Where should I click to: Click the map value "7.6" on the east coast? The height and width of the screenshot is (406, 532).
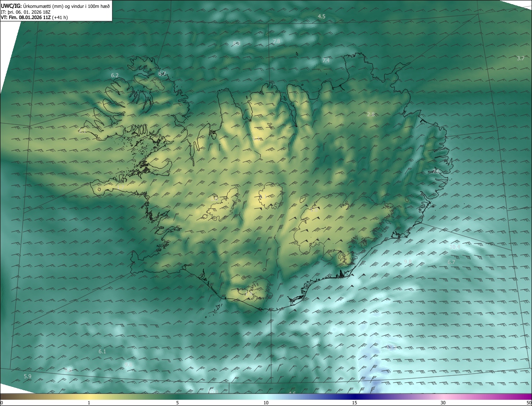pos(436,171)
